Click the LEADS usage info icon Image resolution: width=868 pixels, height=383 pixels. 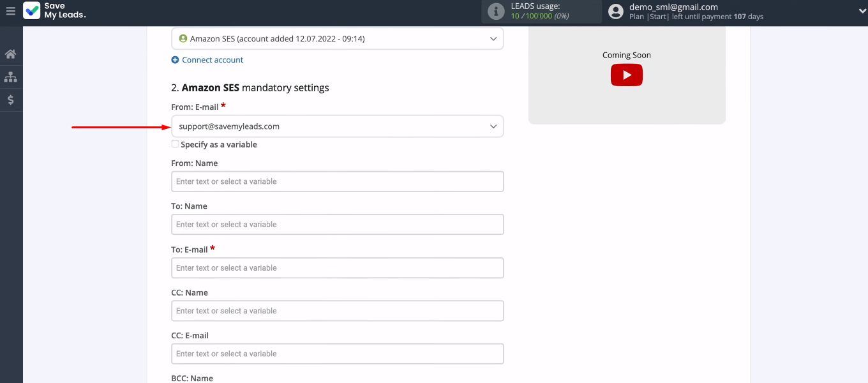495,11
